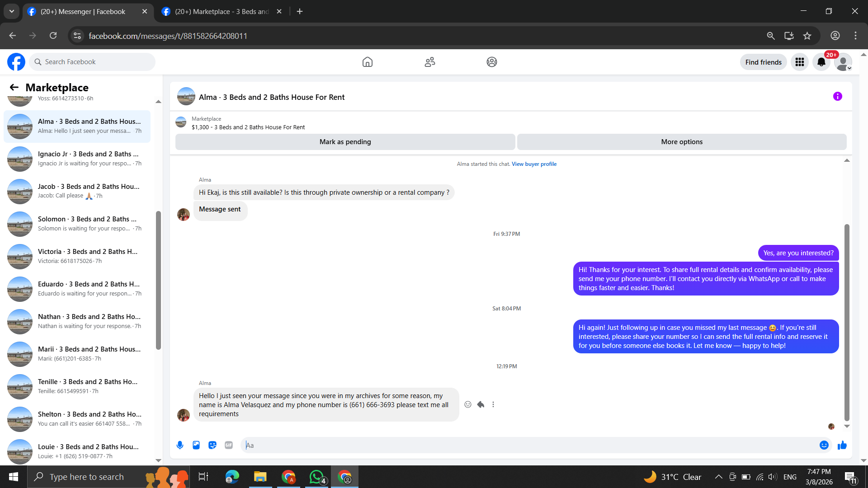Viewport: 868px width, 488px height.
Task: React to Alma's last message
Action: pos(468,404)
